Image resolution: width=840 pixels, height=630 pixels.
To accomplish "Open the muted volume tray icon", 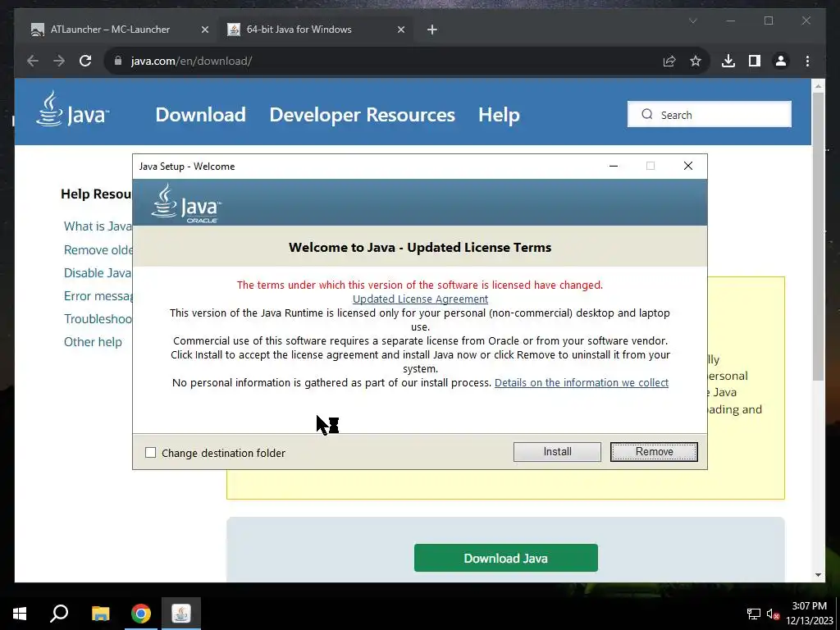I will 773,614.
